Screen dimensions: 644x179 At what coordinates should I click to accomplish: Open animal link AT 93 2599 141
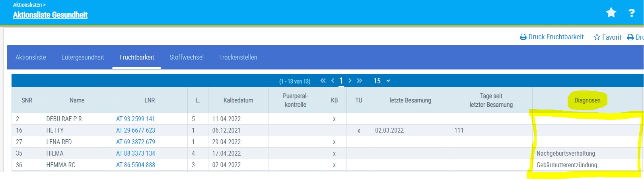pos(136,119)
